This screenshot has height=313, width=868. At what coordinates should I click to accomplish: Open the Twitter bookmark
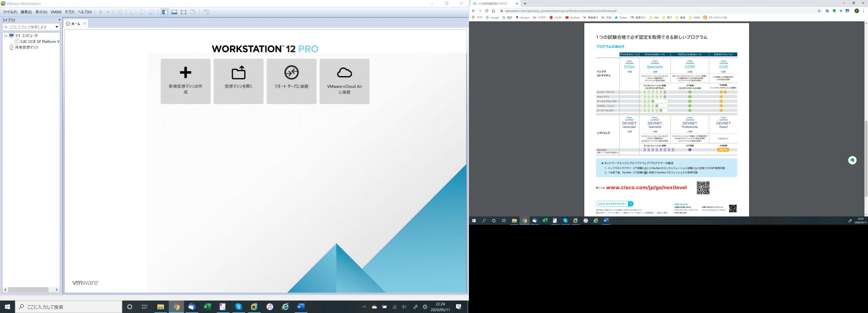[x=621, y=18]
